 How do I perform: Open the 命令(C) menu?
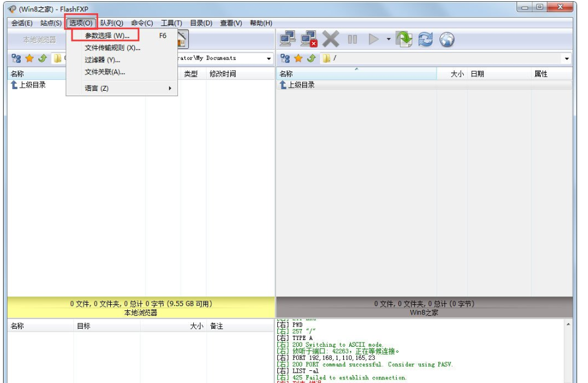pos(142,23)
